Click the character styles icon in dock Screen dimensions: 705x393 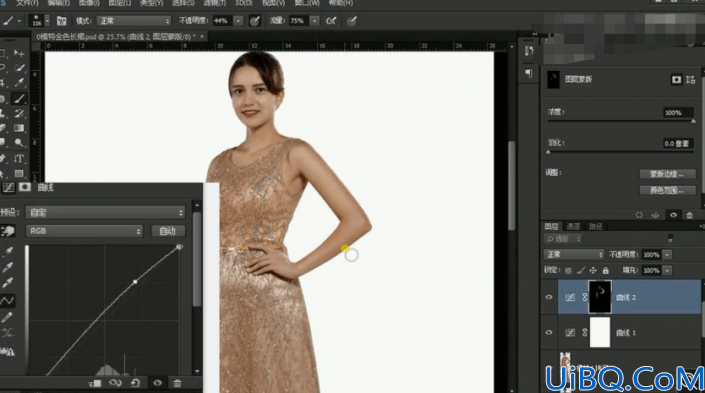point(529,51)
